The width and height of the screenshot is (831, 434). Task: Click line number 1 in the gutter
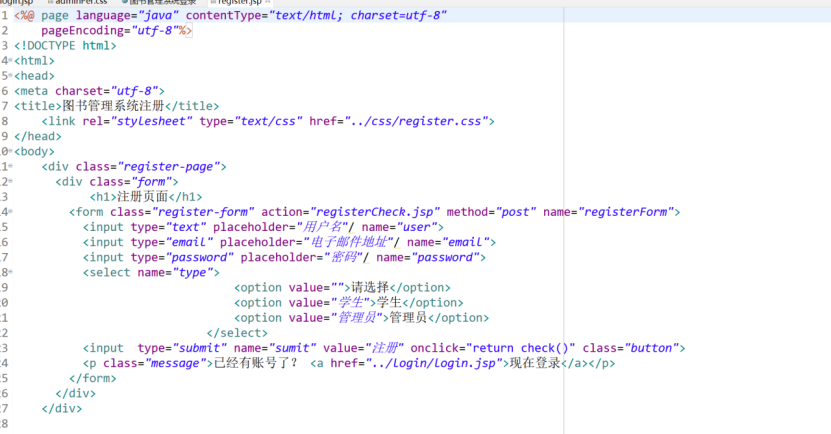pos(4,15)
